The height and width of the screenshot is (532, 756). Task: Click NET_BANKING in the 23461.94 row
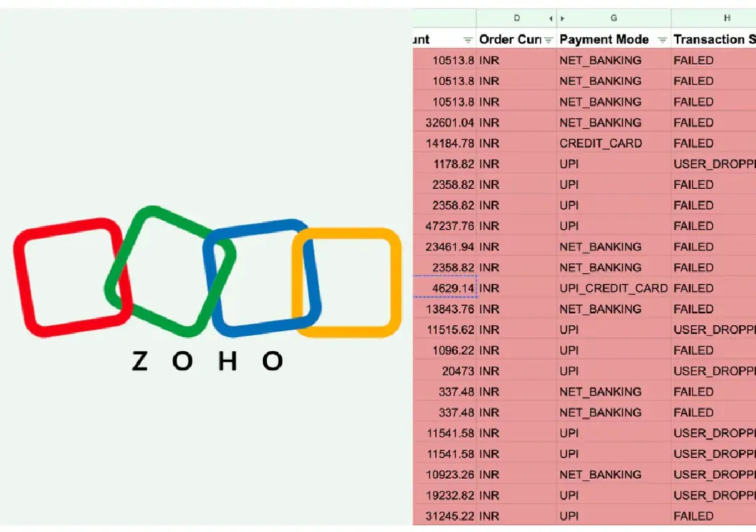click(x=614, y=247)
